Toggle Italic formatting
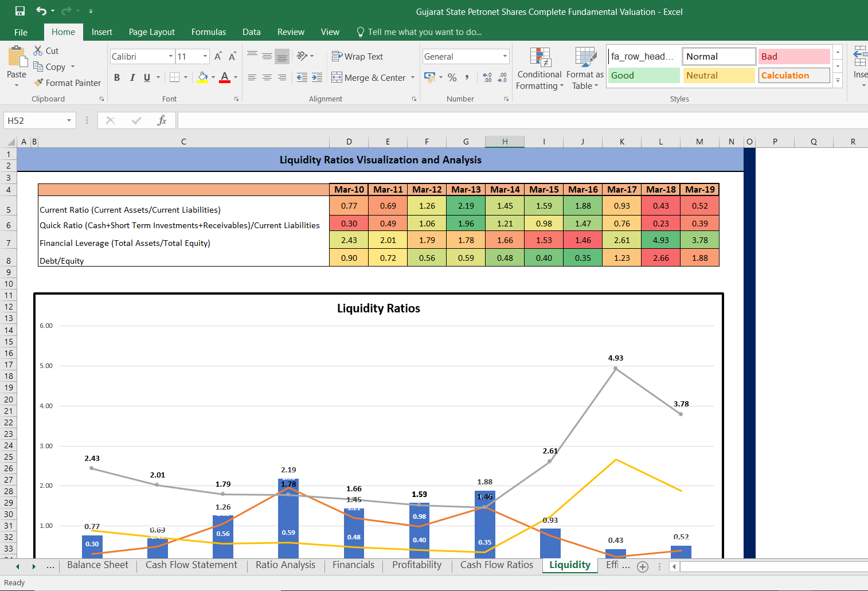 click(x=132, y=77)
